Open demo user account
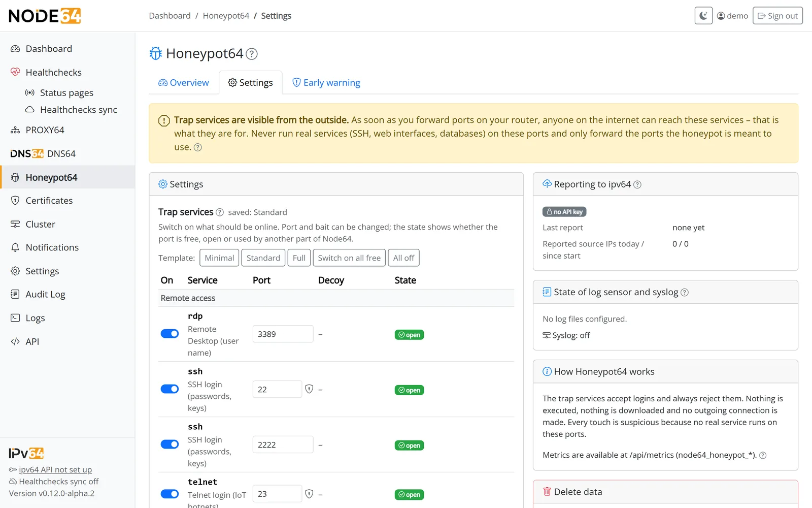This screenshot has width=812, height=508. click(732, 16)
